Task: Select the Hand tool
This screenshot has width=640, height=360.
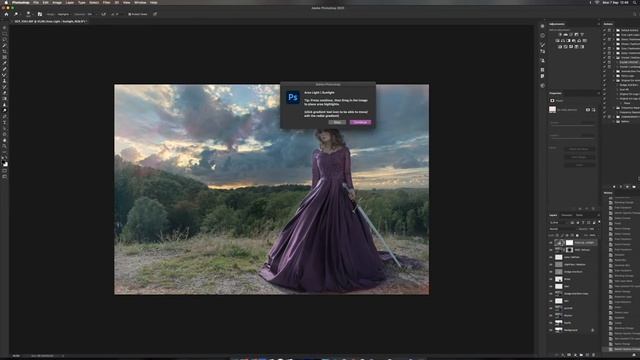Action: [x=4, y=140]
